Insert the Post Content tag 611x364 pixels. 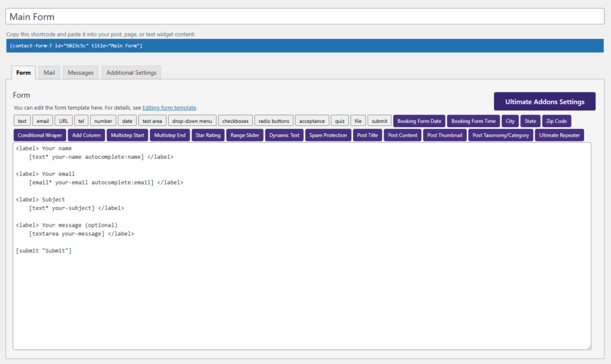coord(403,135)
